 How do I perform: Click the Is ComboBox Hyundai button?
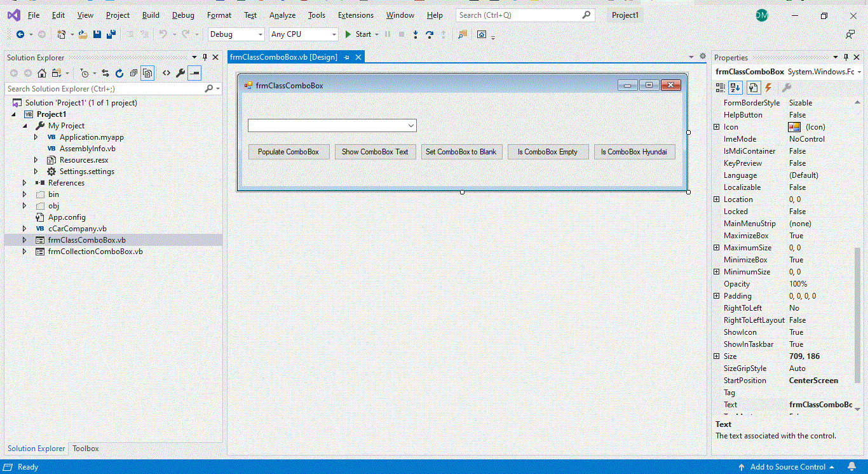[634, 152]
